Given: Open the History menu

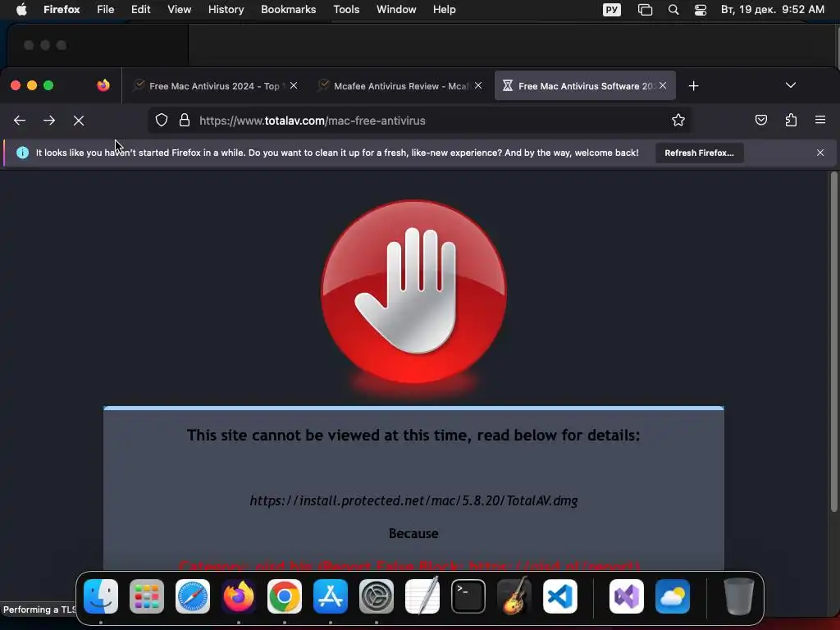Looking at the screenshot, I should pos(226,10).
